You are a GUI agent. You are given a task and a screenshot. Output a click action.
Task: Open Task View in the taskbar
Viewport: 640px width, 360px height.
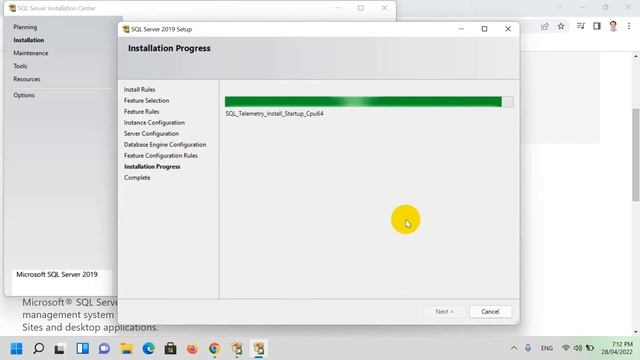tap(60, 349)
